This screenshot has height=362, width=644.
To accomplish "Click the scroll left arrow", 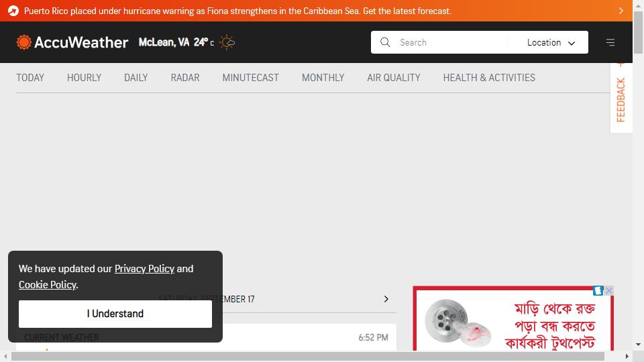I will [x=5, y=356].
